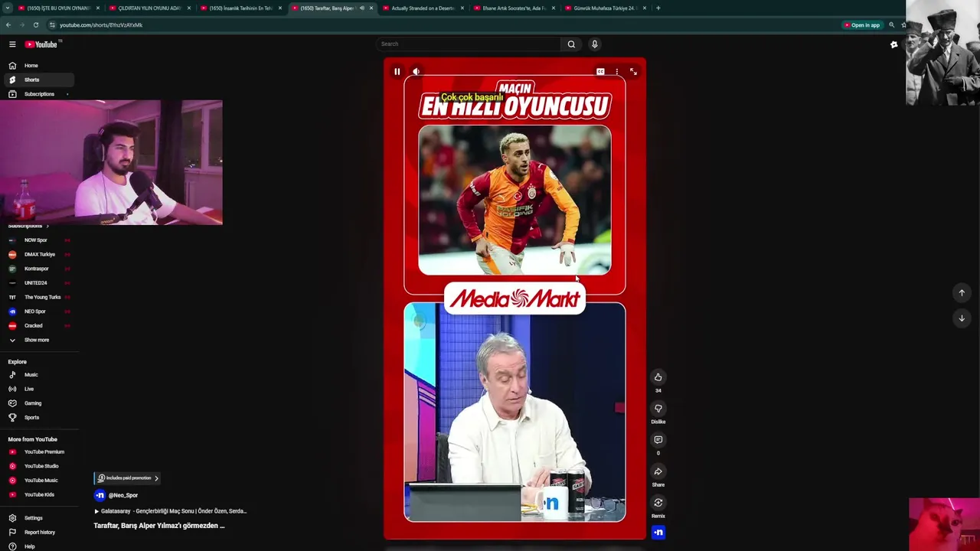The height and width of the screenshot is (551, 980).
Task: Open YouTube Premium link
Action: point(38,452)
